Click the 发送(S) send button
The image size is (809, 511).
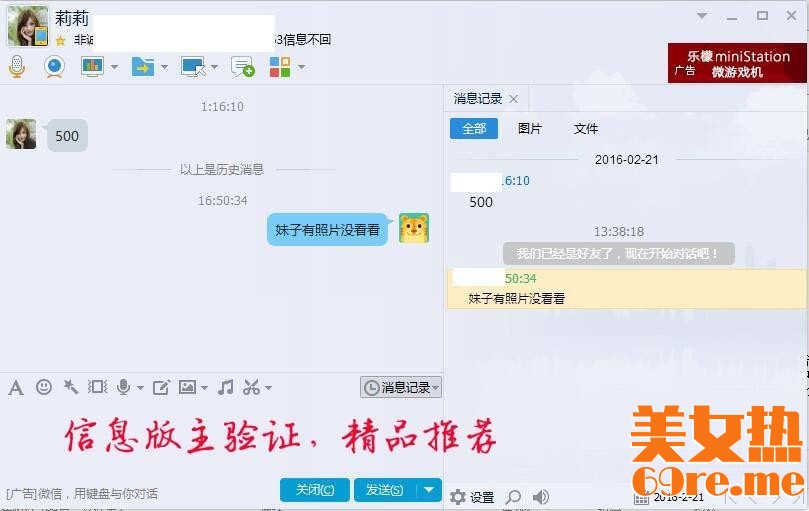tap(384, 489)
